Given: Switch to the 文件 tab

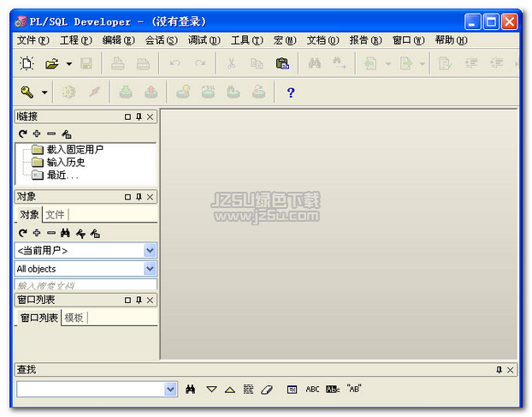Looking at the screenshot, I should 55,214.
